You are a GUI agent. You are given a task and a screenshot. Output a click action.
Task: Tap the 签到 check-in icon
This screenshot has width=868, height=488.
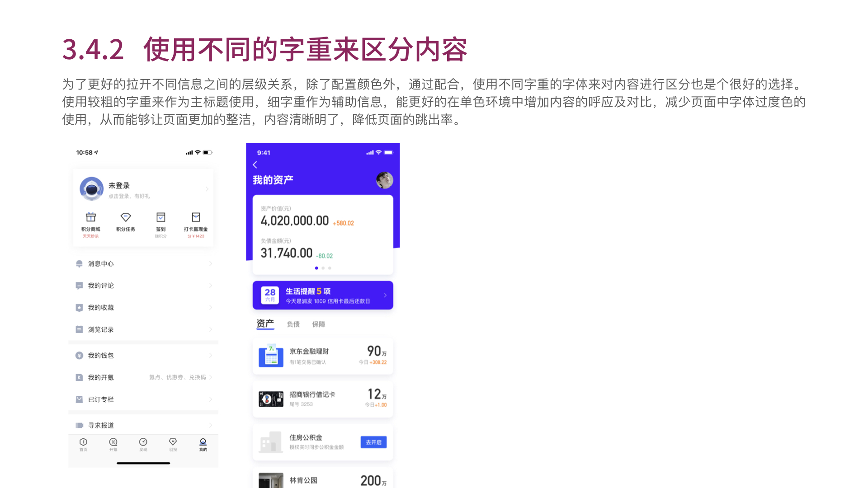pos(161,217)
